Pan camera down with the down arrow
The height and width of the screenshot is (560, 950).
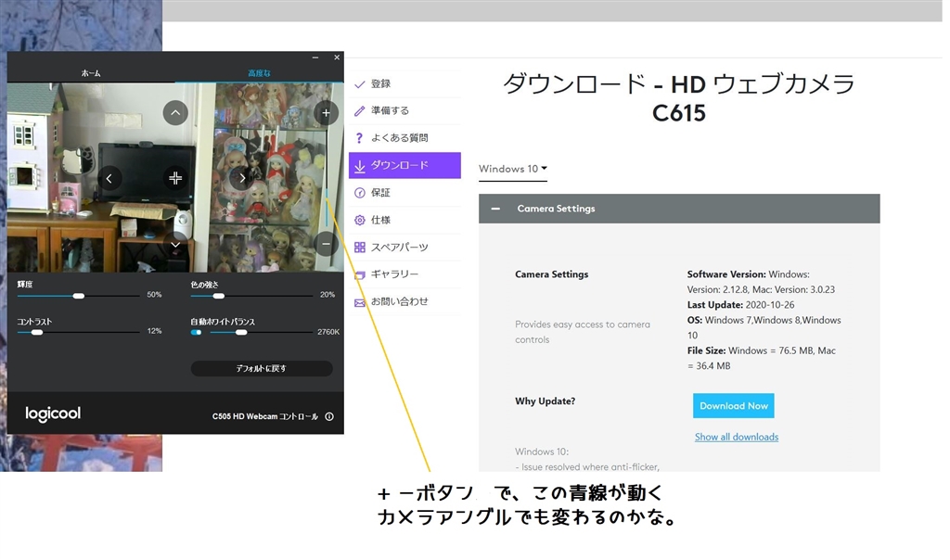(175, 244)
